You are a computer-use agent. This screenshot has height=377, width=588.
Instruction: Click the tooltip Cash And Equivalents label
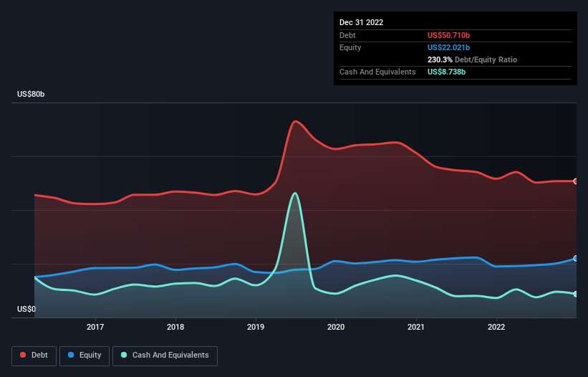pyautogui.click(x=377, y=72)
